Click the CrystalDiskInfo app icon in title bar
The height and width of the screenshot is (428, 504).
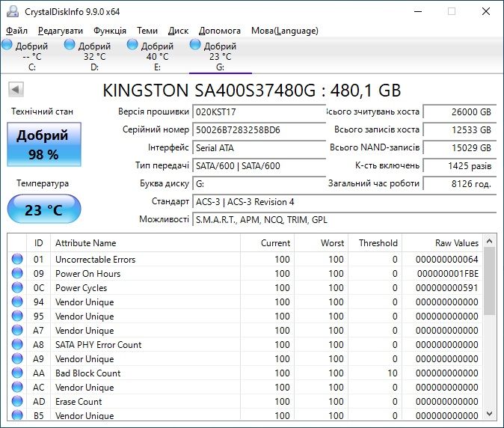pyautogui.click(x=13, y=11)
